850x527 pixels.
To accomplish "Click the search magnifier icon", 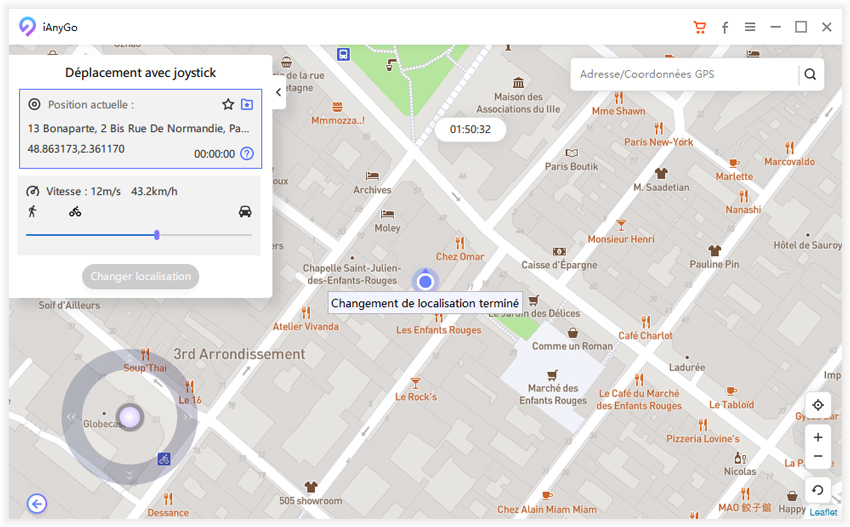I will pyautogui.click(x=810, y=74).
